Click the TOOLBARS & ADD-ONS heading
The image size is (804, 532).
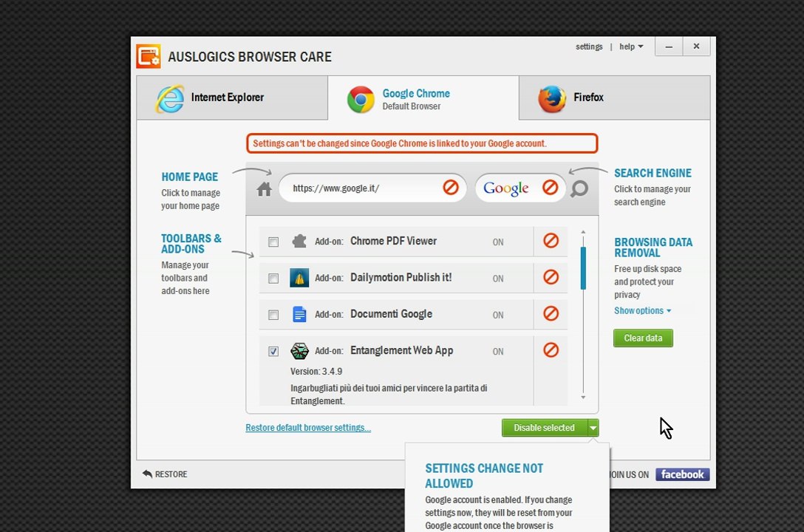pyautogui.click(x=191, y=243)
